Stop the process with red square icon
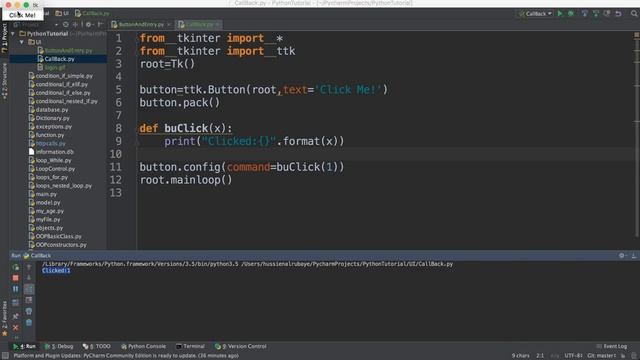640x360 pixels. [x=16, y=278]
